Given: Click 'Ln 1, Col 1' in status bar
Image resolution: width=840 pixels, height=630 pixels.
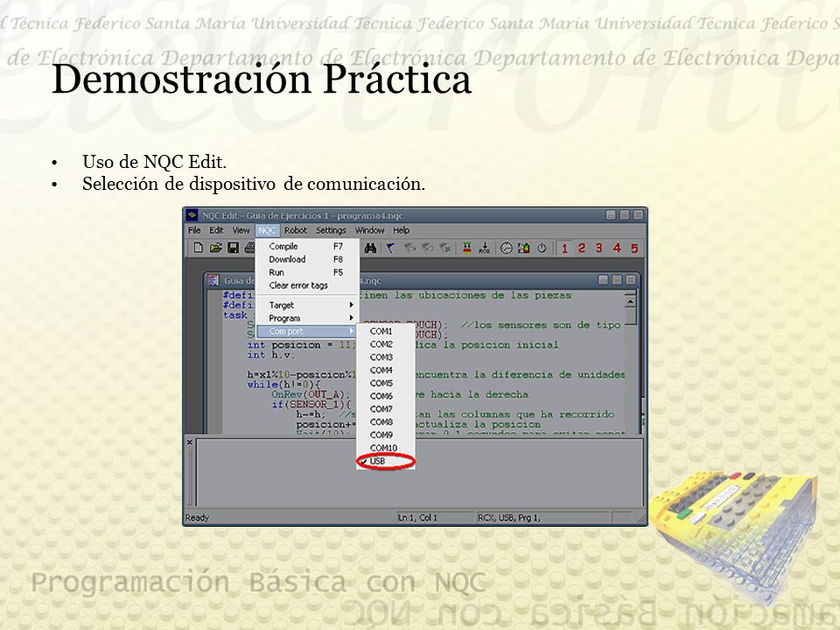Looking at the screenshot, I should click(x=418, y=517).
